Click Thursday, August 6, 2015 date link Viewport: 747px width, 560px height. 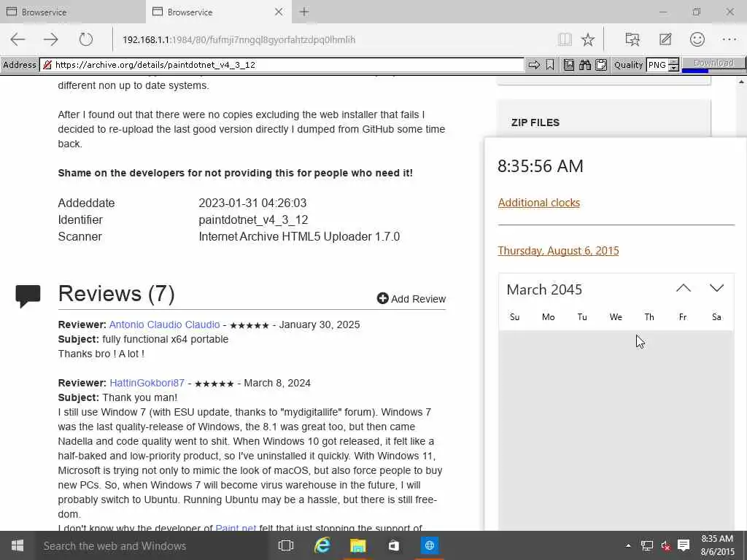558,251
